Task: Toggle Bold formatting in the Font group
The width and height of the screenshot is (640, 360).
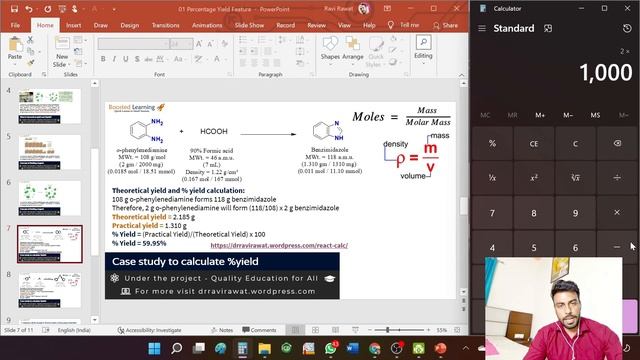Action: click(x=103, y=59)
